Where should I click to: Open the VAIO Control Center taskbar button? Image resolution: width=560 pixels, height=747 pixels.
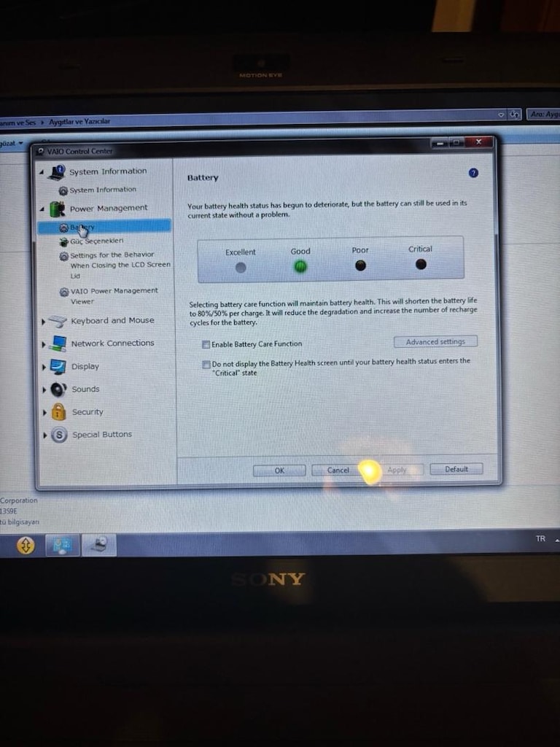click(99, 544)
